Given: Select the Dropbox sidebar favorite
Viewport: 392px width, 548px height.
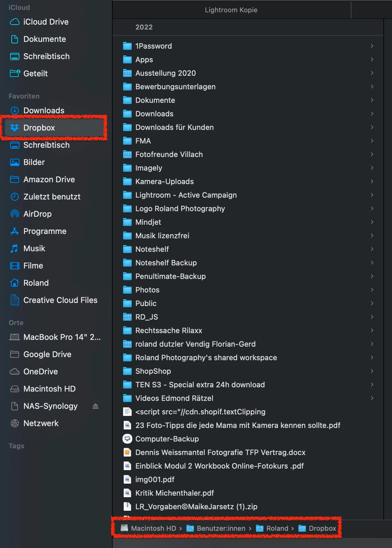Looking at the screenshot, I should point(54,128).
